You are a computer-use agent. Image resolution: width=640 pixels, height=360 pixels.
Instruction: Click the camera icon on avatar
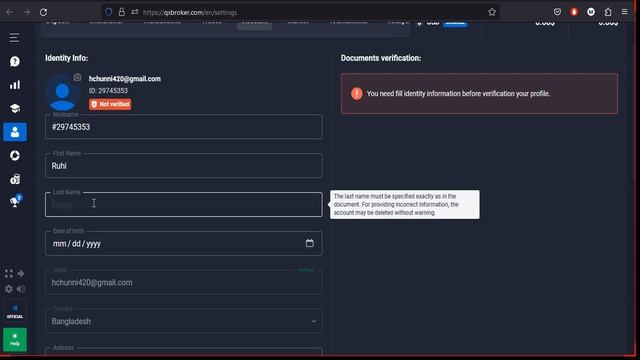click(x=77, y=77)
